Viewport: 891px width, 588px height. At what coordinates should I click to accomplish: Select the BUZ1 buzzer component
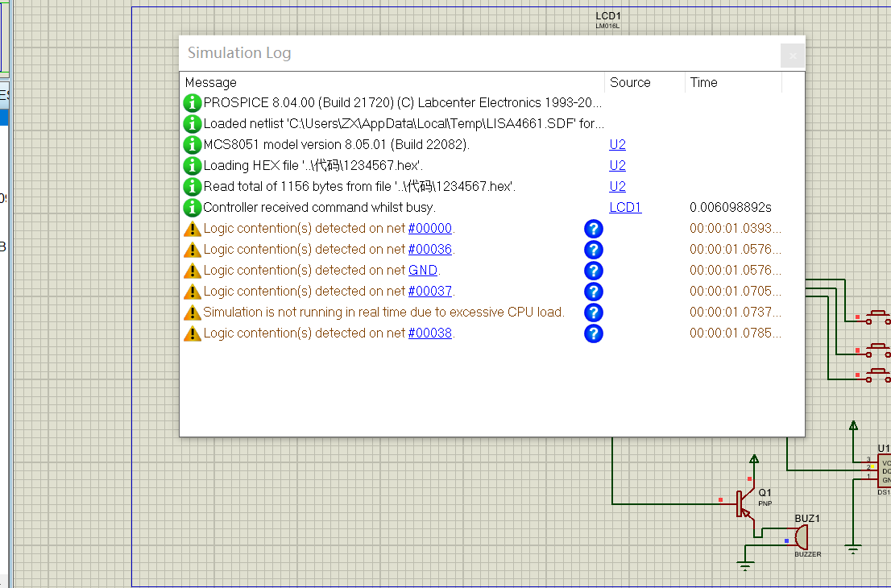tap(802, 537)
